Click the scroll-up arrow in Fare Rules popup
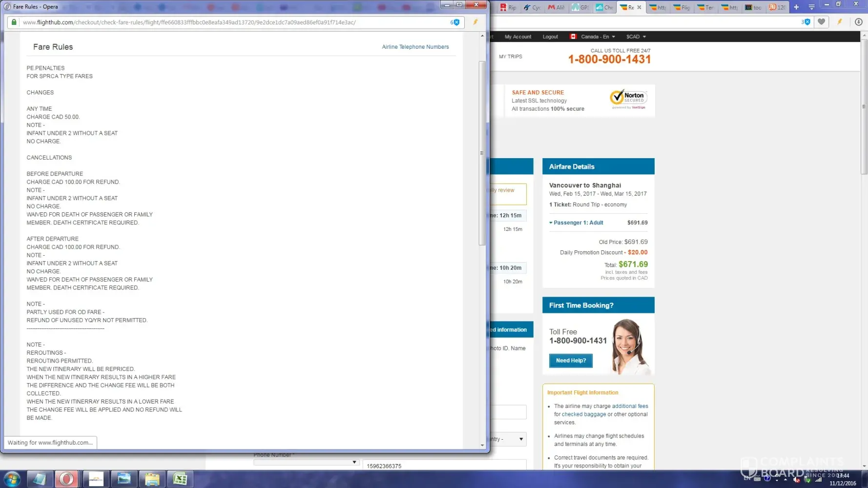The width and height of the screenshot is (868, 488). point(482,36)
